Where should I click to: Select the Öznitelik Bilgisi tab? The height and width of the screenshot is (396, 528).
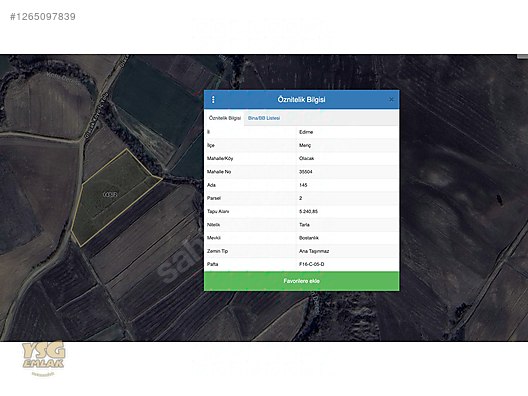pyautogui.click(x=225, y=118)
